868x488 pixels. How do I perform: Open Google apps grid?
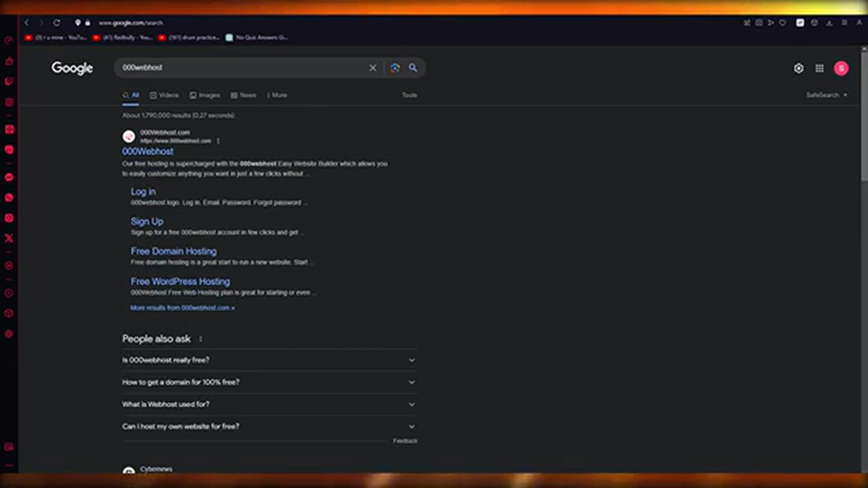click(x=819, y=68)
